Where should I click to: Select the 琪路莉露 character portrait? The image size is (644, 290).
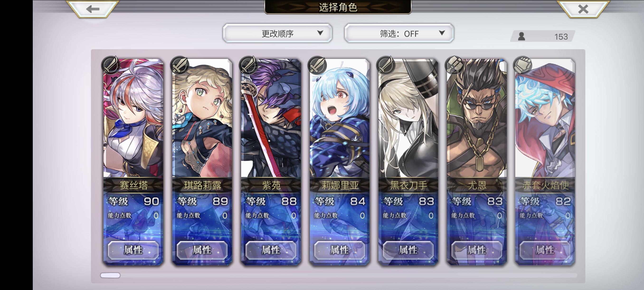point(202,118)
